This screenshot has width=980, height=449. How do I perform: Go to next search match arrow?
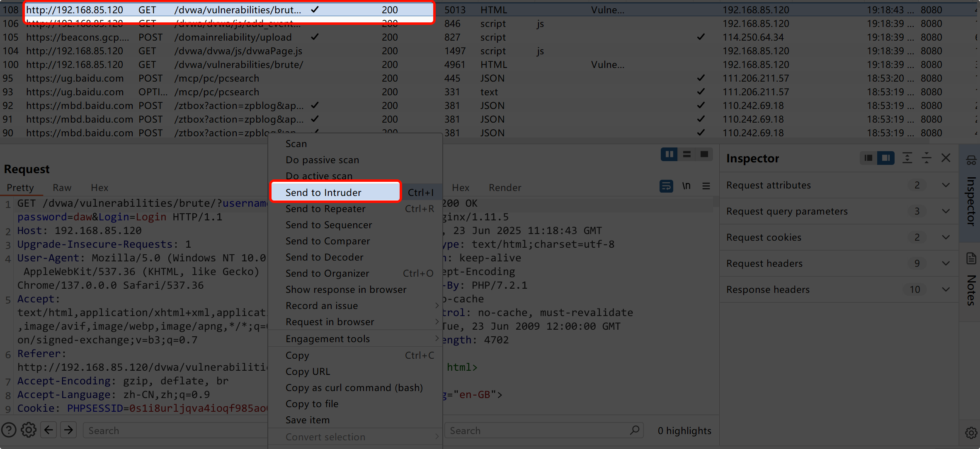click(68, 430)
